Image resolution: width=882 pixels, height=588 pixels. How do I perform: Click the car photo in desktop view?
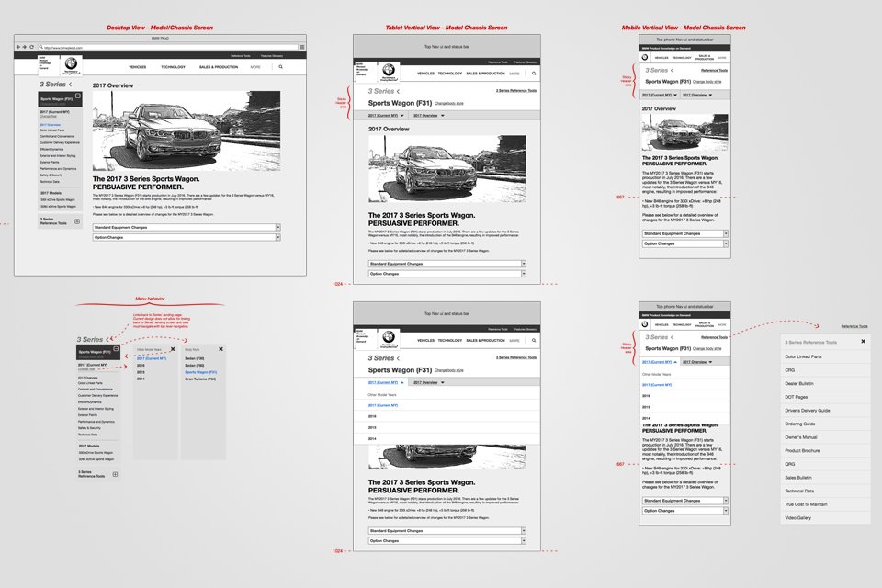187,131
